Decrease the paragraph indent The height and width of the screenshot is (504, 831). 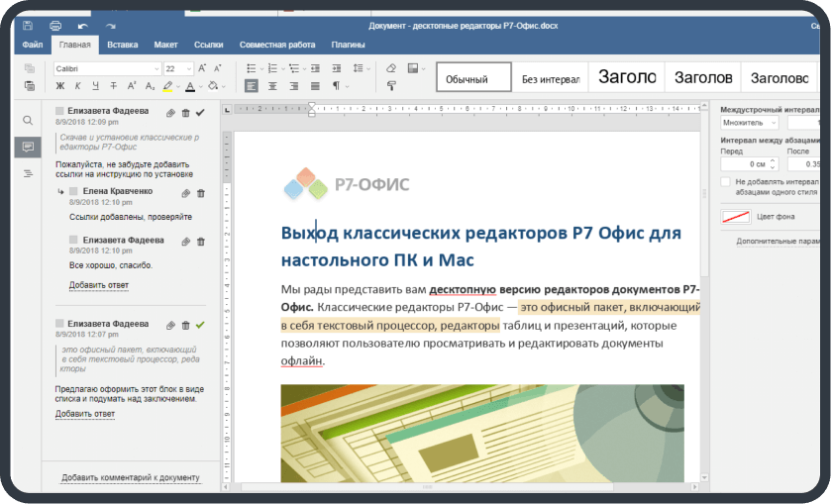click(x=315, y=68)
